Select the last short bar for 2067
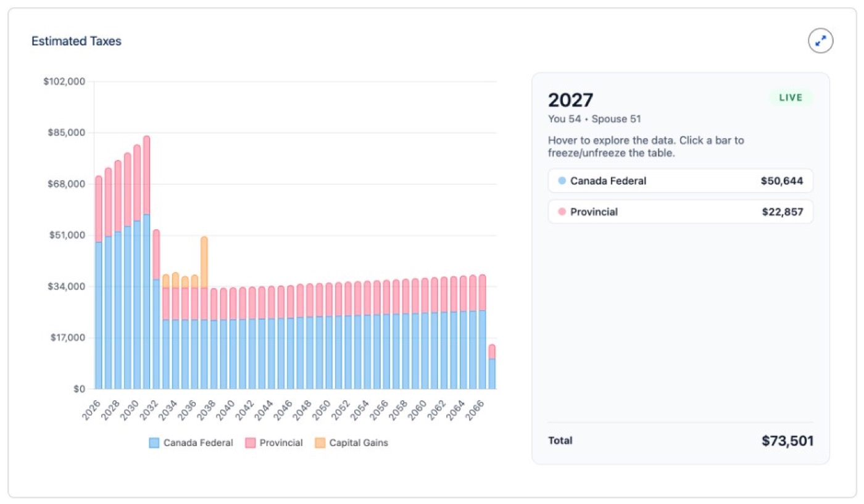Viewport: 864px width, 504px height. point(492,367)
